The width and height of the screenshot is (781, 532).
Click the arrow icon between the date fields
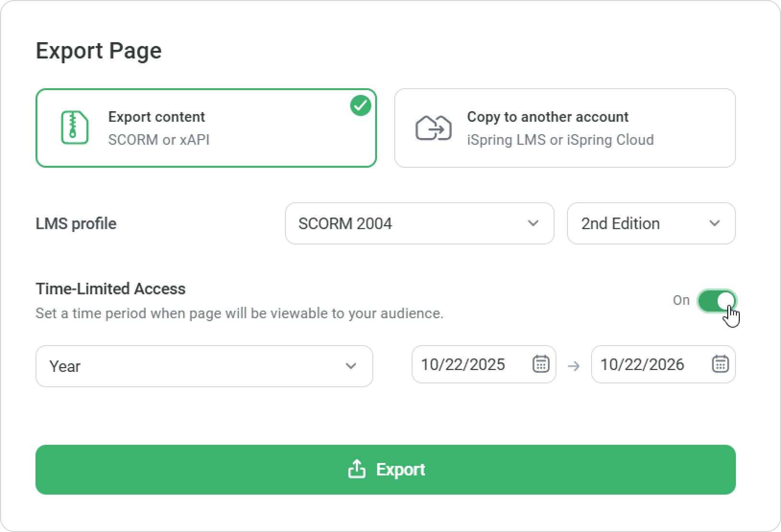point(573,366)
